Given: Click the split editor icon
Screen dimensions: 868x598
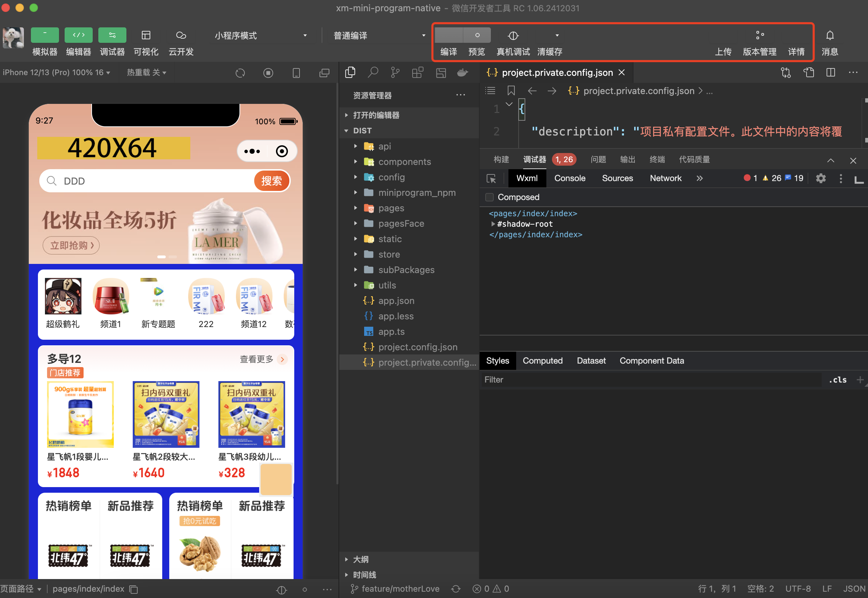Looking at the screenshot, I should pos(830,72).
